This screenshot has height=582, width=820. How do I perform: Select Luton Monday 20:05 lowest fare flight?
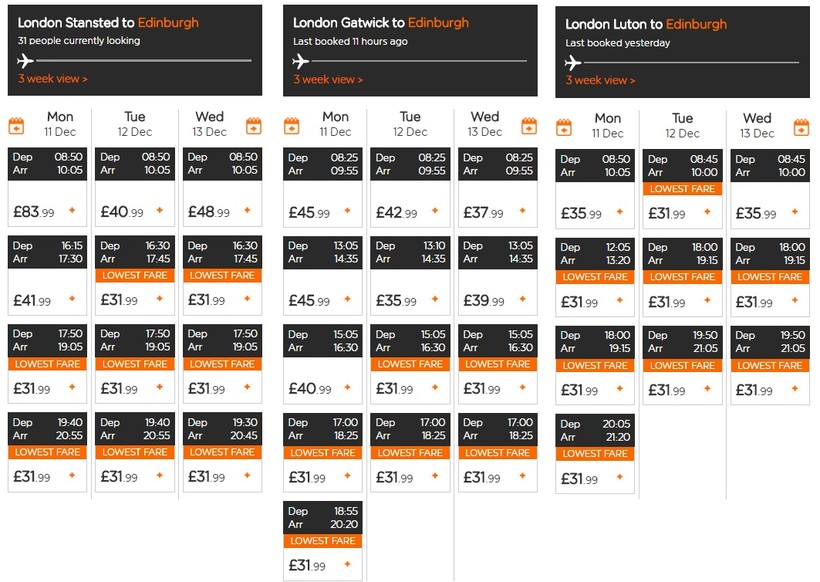(x=595, y=453)
